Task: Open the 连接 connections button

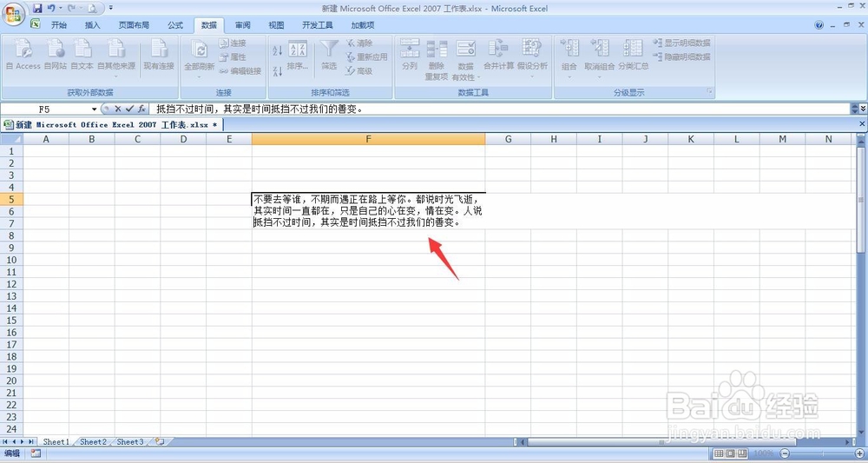Action: tap(233, 43)
